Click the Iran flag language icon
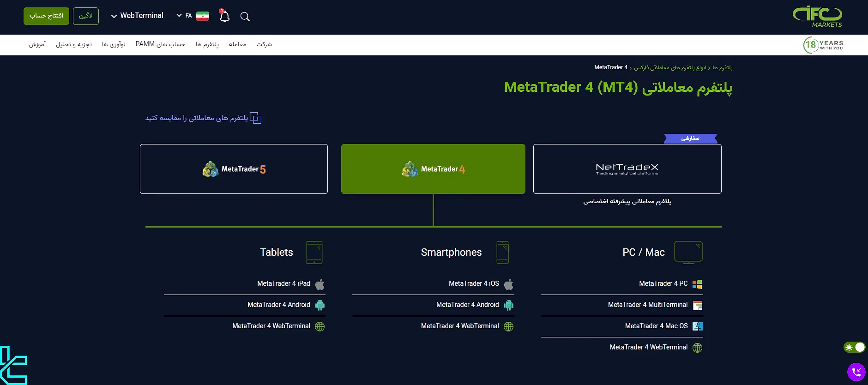 pos(203,16)
